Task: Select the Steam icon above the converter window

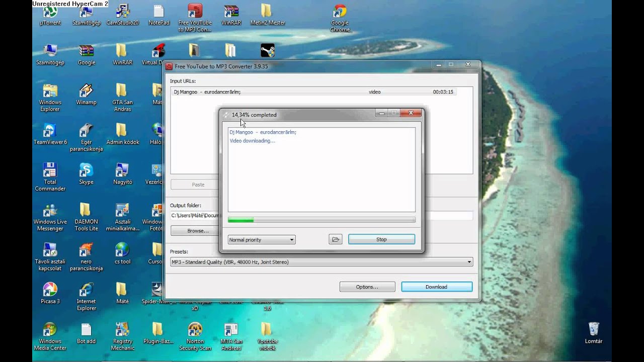Action: (267, 50)
